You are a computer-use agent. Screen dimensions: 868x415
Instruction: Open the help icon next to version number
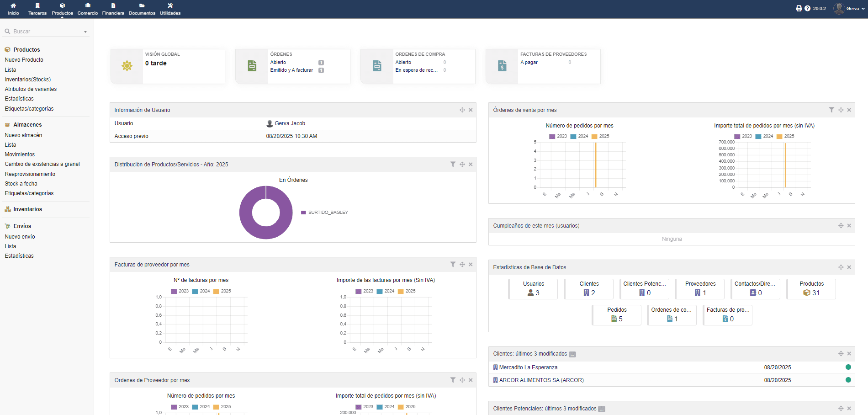click(x=807, y=8)
